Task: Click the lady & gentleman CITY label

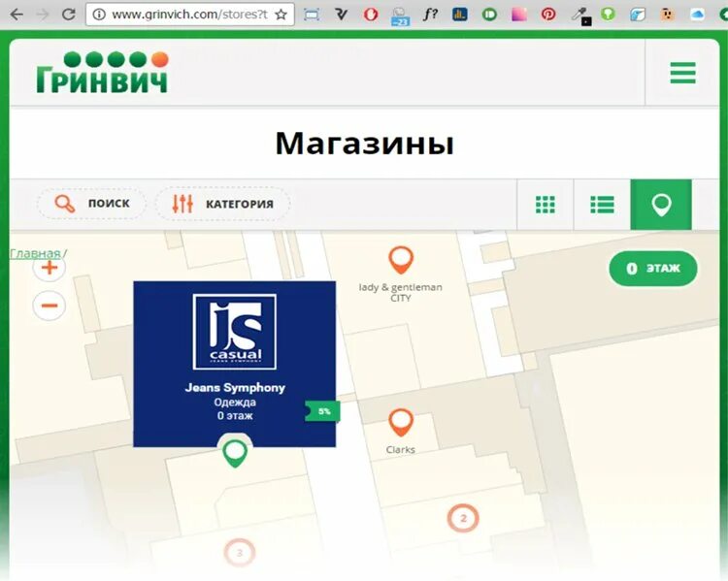Action: 400,292
